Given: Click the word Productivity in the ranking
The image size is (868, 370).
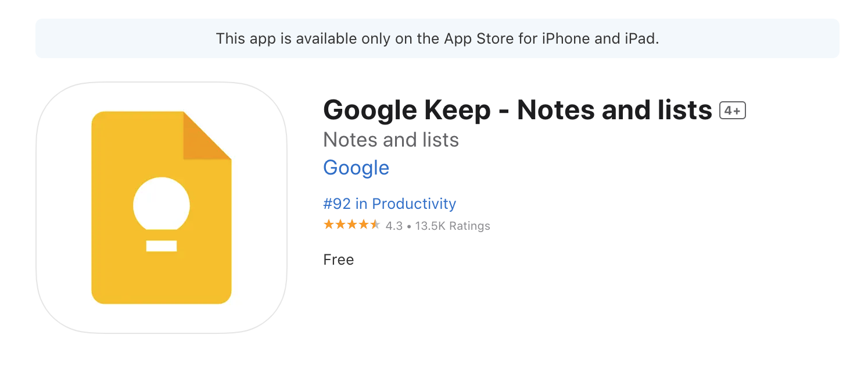Looking at the screenshot, I should coord(414,204).
